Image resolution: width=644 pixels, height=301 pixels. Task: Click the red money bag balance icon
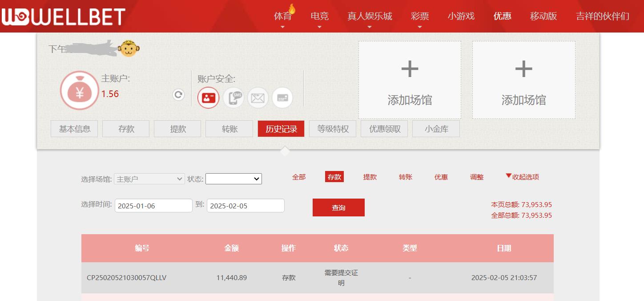tap(80, 89)
